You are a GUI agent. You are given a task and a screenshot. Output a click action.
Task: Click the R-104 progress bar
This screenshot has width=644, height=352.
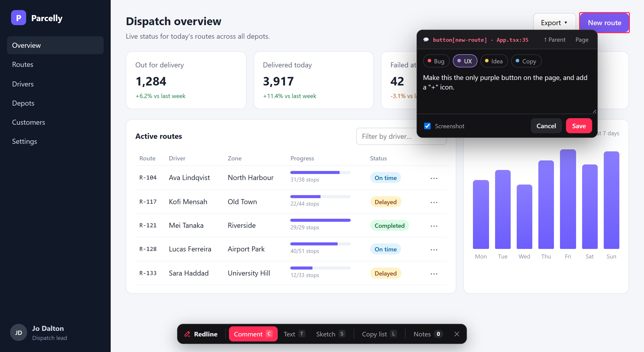coord(320,172)
